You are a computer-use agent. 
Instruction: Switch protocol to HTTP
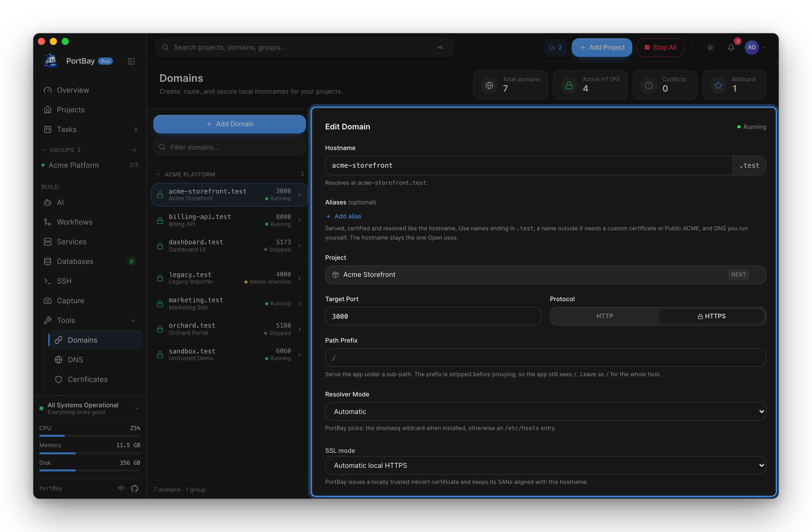pos(605,316)
